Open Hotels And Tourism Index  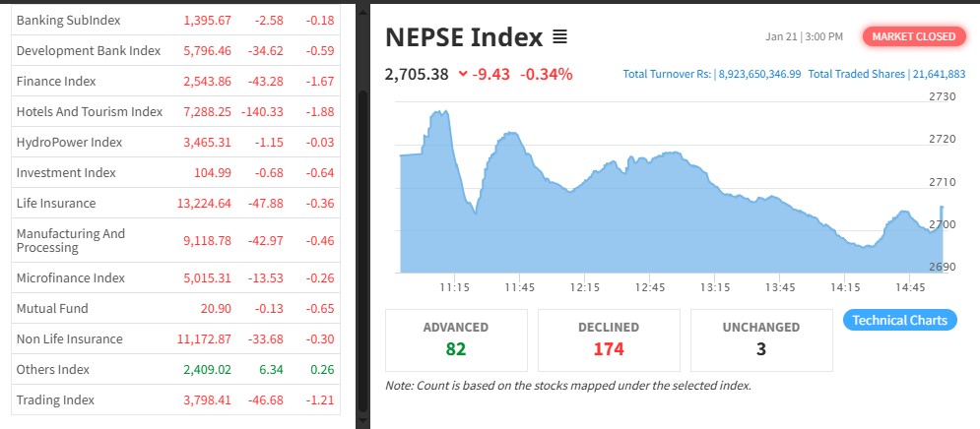[90, 112]
